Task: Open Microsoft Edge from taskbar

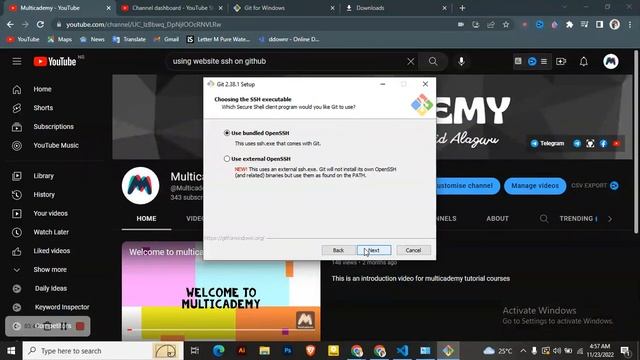Action: click(x=218, y=351)
